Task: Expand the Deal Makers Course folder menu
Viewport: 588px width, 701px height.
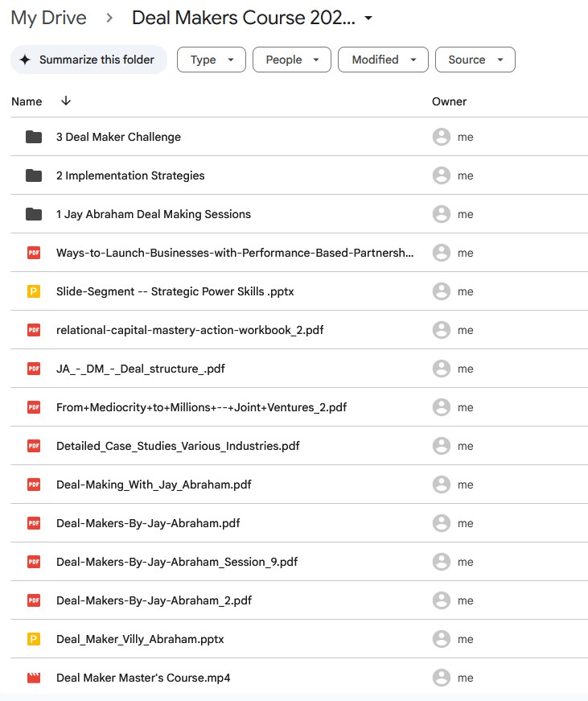Action: click(x=368, y=19)
